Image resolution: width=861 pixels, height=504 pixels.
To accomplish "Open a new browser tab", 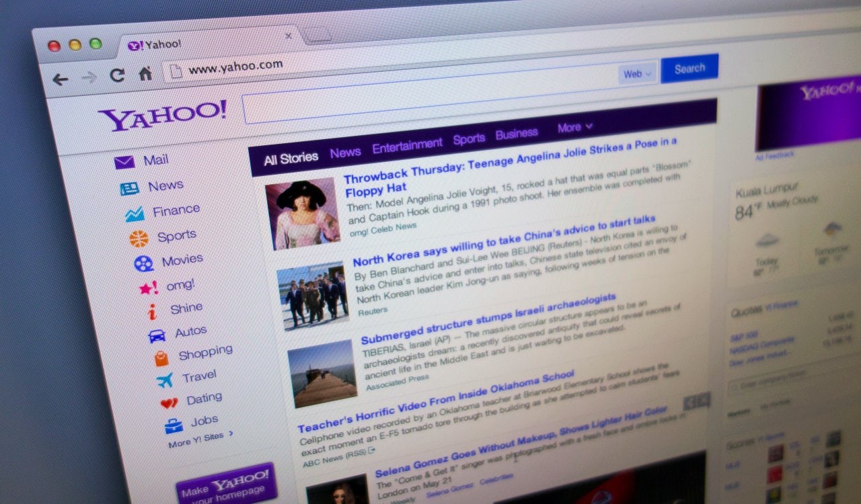I will click(317, 34).
